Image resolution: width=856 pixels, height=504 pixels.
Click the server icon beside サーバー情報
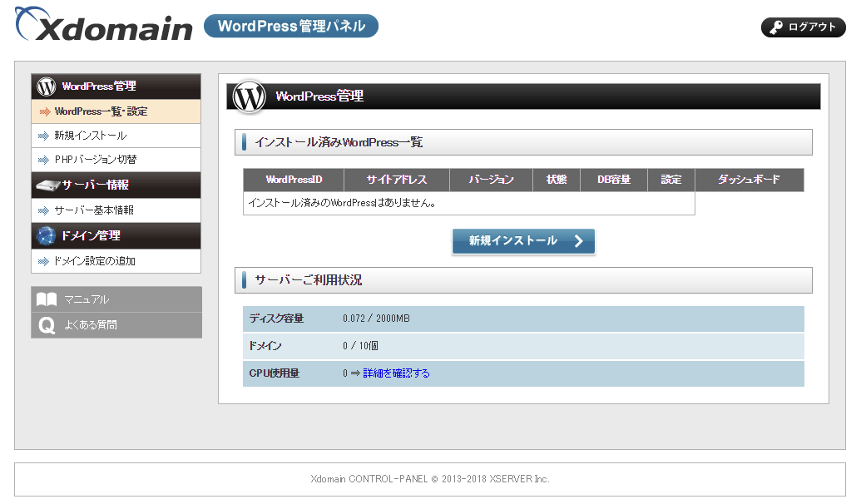pos(49,185)
